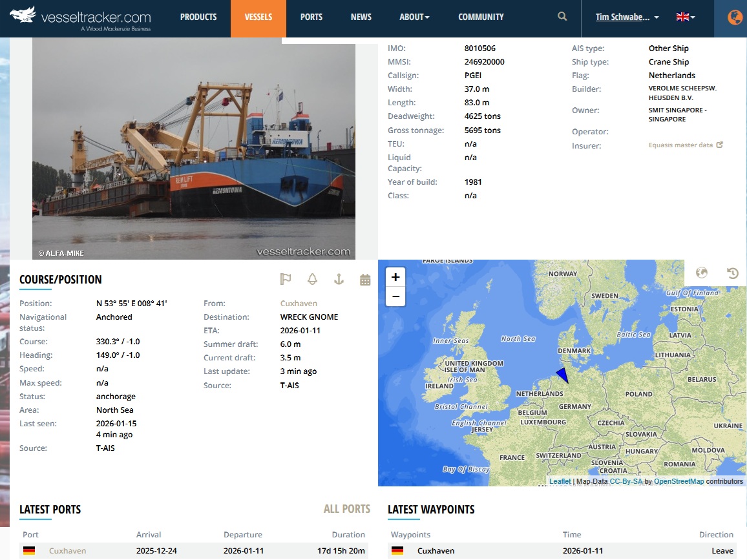Click German flag in Latest Waypoints row
Image resolution: width=747 pixels, height=560 pixels.
pos(397,550)
